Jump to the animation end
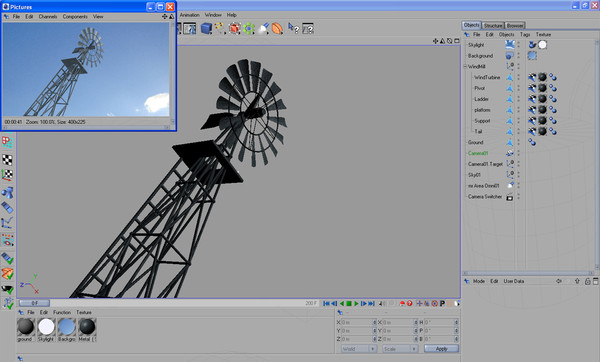The image size is (600, 362). click(371, 303)
